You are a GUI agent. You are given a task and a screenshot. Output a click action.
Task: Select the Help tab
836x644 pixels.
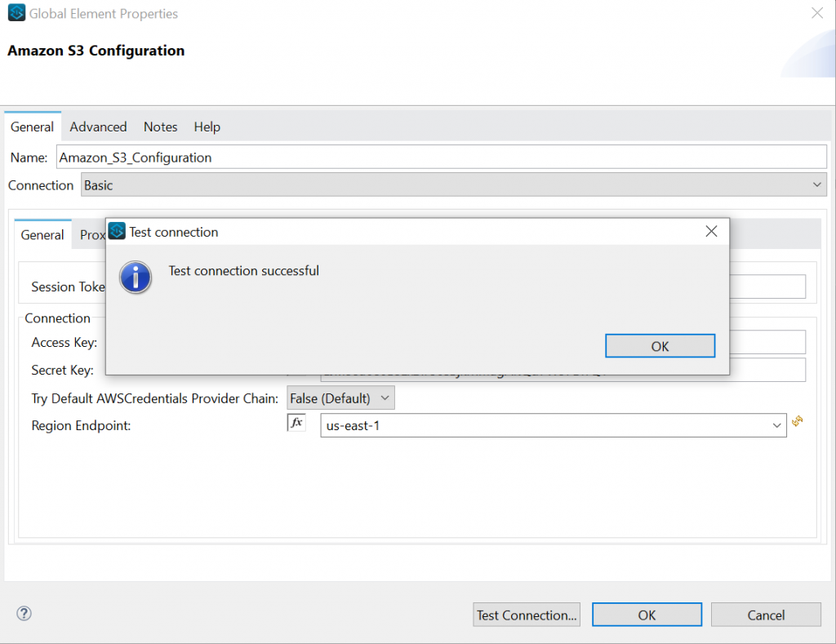(207, 127)
